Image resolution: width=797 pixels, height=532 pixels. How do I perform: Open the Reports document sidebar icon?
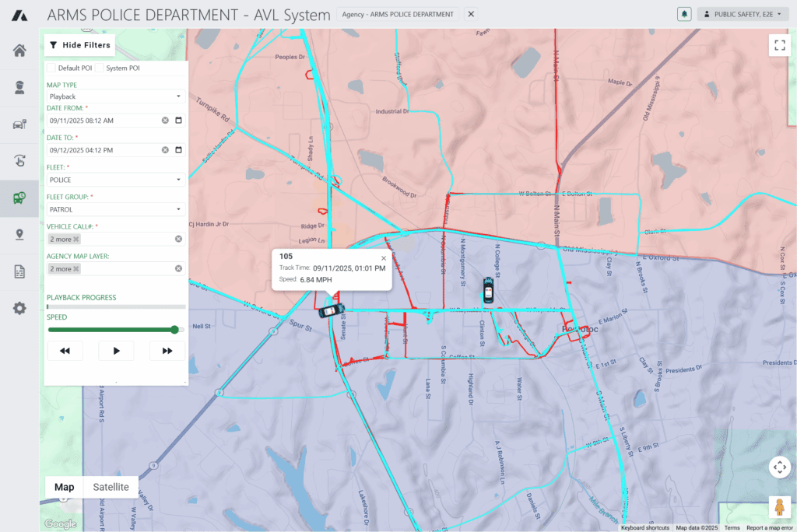[x=19, y=271]
